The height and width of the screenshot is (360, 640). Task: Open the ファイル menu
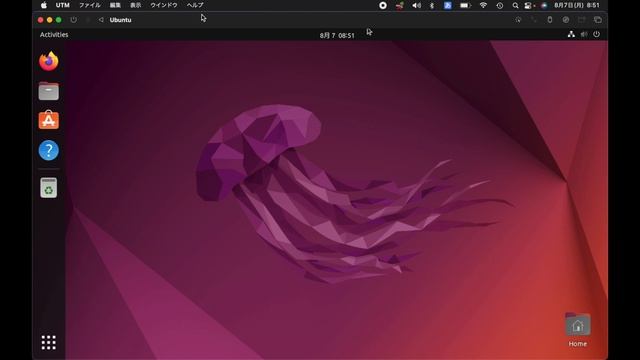(x=89, y=5)
